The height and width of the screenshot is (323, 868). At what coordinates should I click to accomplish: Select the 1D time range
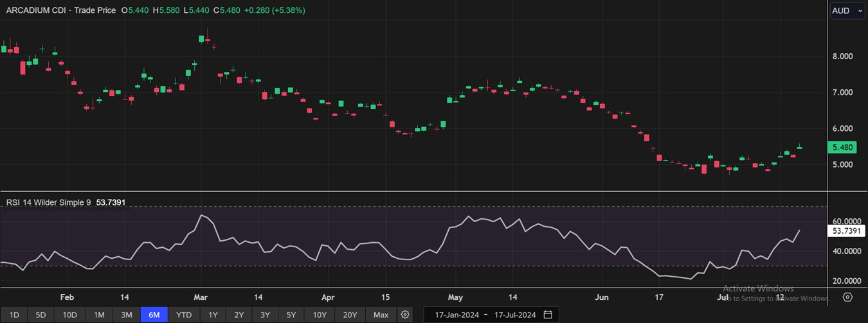coord(14,315)
